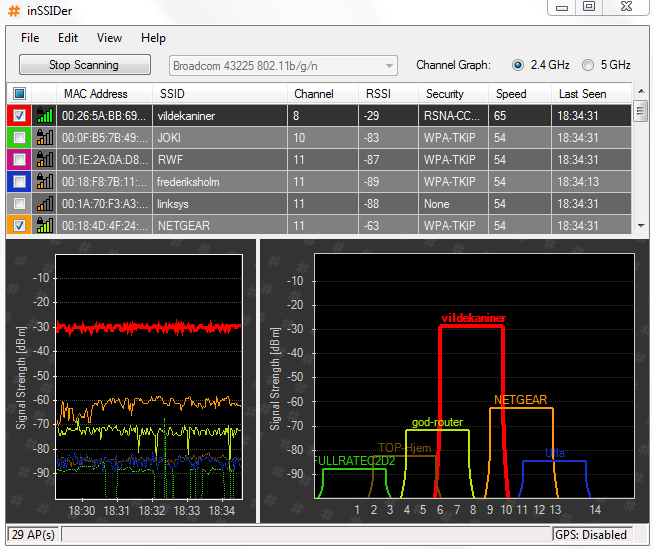
Task: Click the network list scrollbar thumb
Action: point(641,111)
